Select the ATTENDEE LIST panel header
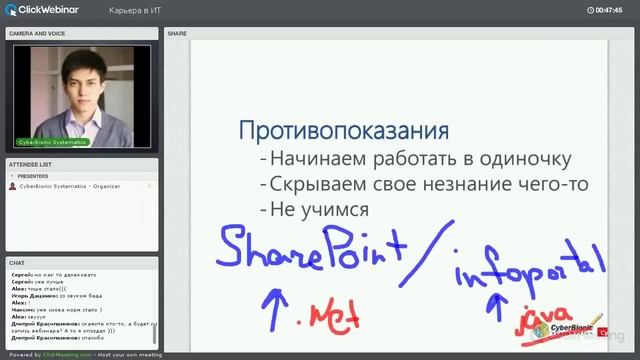 pos(82,164)
